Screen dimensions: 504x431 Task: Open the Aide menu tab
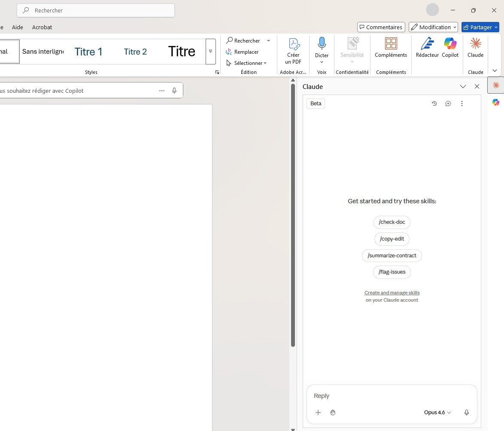(x=18, y=27)
